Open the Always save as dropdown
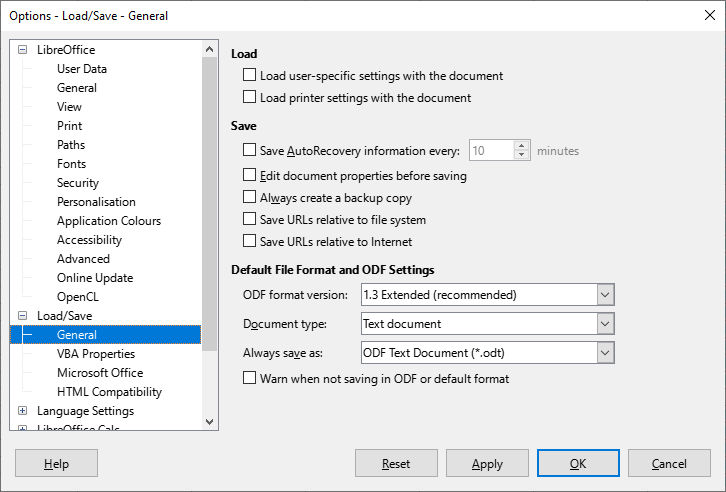Viewport: 726px width, 492px height. point(604,353)
